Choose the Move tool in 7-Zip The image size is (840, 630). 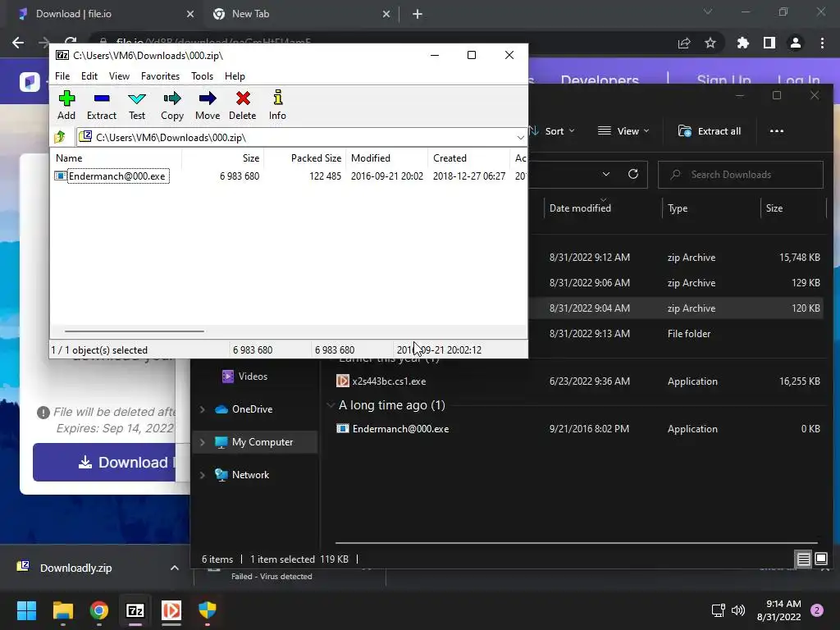click(x=208, y=106)
